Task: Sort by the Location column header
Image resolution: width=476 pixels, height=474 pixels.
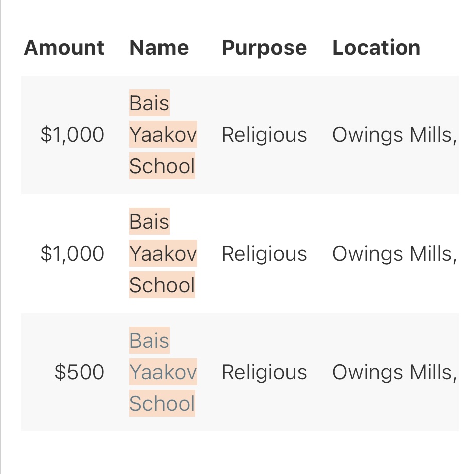Action: pos(376,48)
